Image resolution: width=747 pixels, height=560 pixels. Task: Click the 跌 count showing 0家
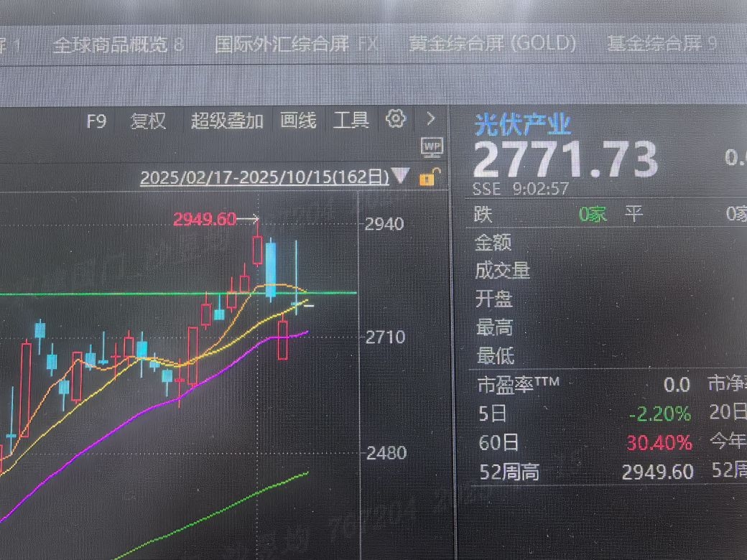(x=593, y=214)
